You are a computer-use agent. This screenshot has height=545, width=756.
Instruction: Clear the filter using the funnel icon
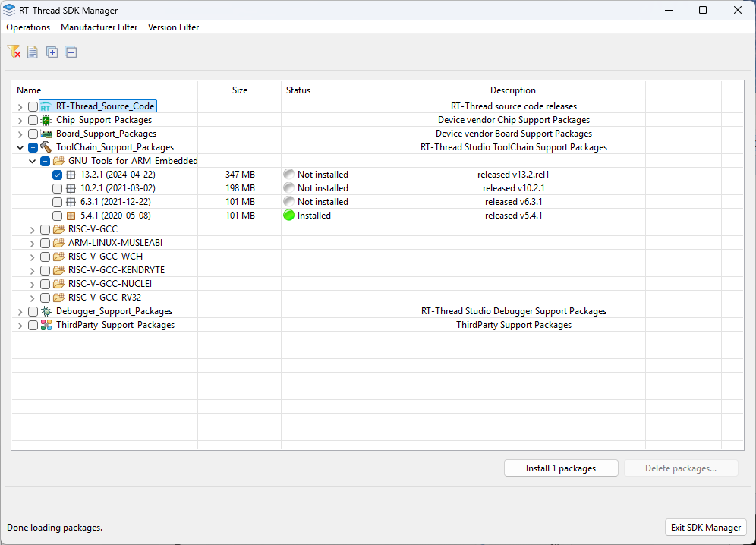(14, 52)
